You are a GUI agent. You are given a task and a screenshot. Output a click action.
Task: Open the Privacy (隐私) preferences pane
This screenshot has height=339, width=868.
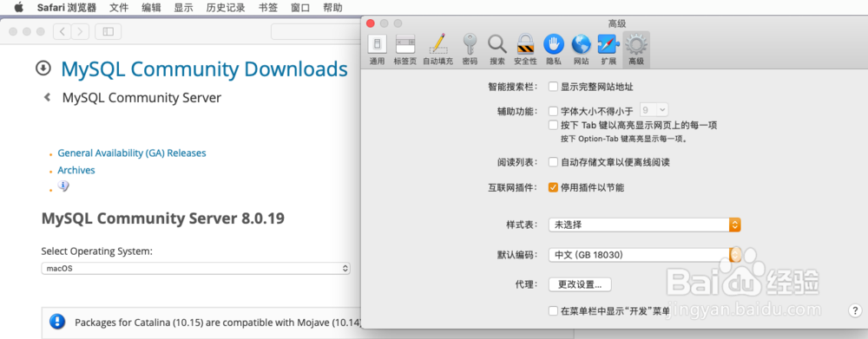tap(554, 49)
